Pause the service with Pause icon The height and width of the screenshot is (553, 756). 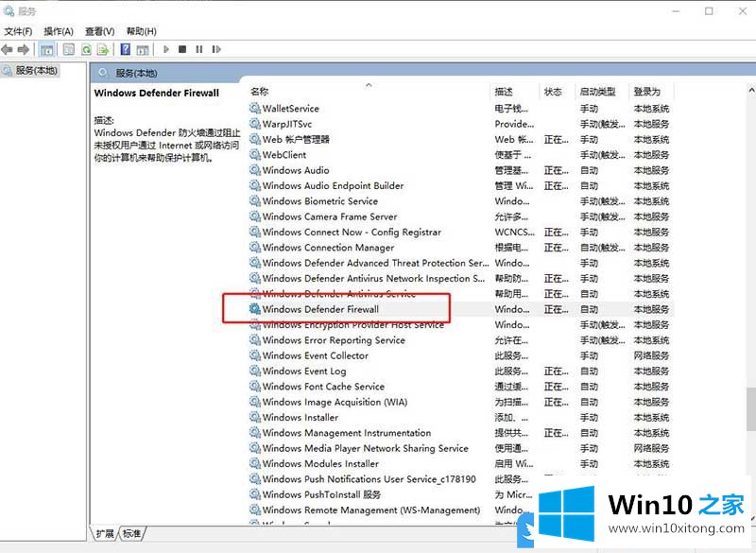(199, 49)
